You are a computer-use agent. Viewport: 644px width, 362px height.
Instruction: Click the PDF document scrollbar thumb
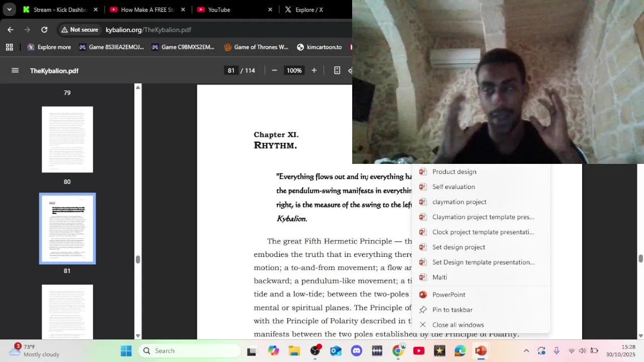coord(640,258)
